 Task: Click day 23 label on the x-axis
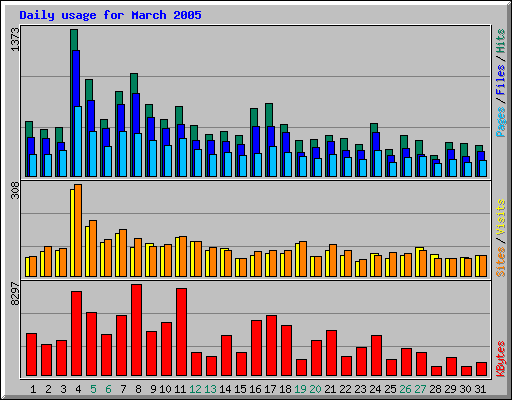[x=360, y=389]
